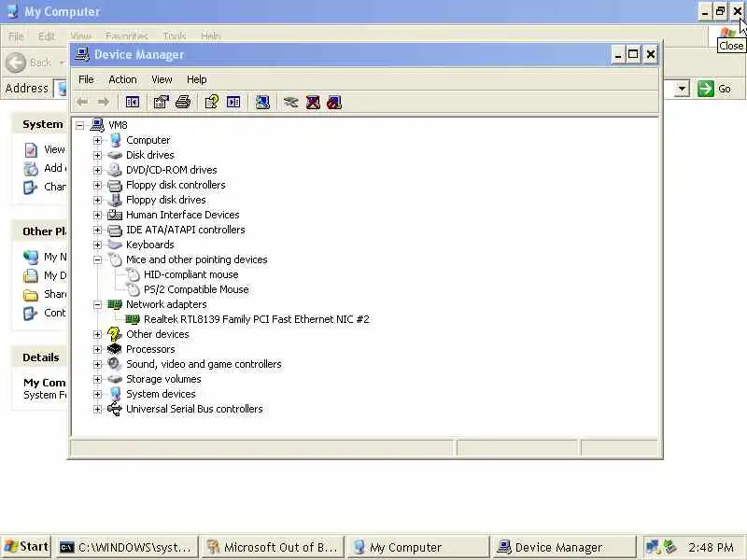Click the Device Manager taskbar button

click(564, 547)
